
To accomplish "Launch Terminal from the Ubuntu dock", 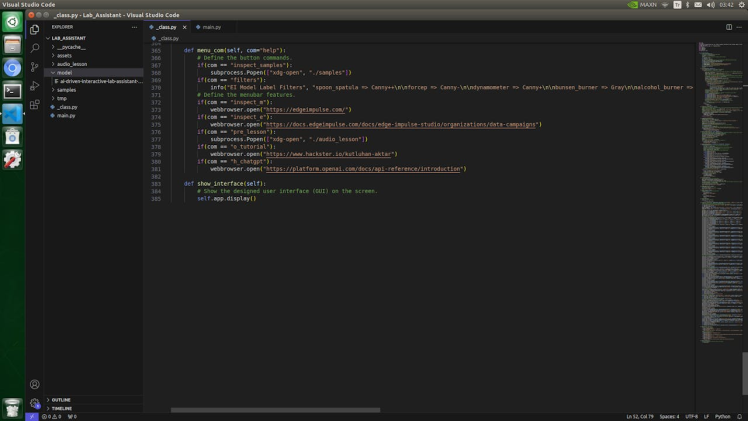I will (12, 91).
